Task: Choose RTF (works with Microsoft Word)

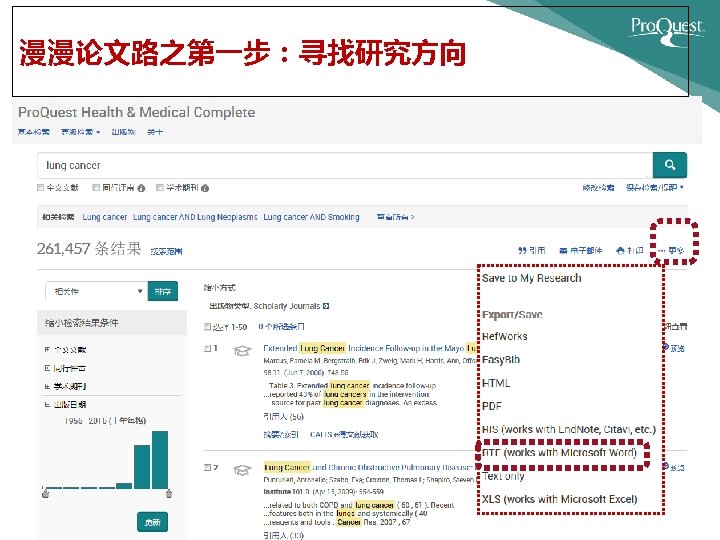Action: click(x=559, y=453)
